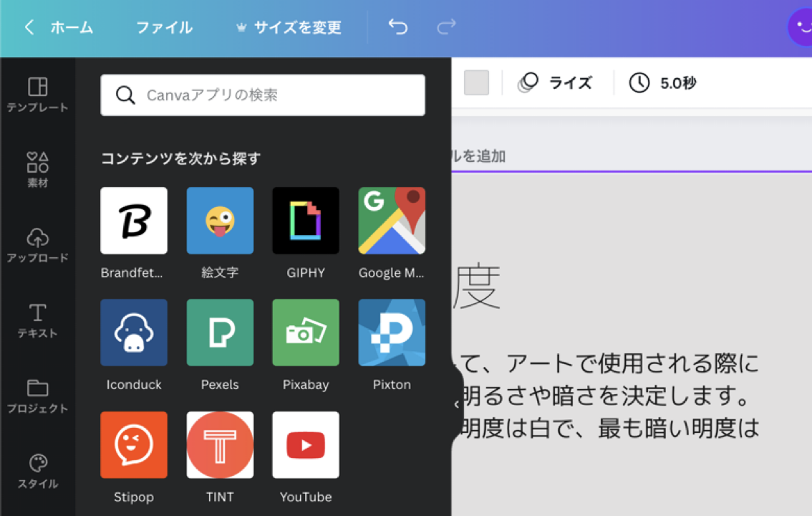Collapse the side panel with the arrow
The image size is (812, 516).
[x=456, y=404]
